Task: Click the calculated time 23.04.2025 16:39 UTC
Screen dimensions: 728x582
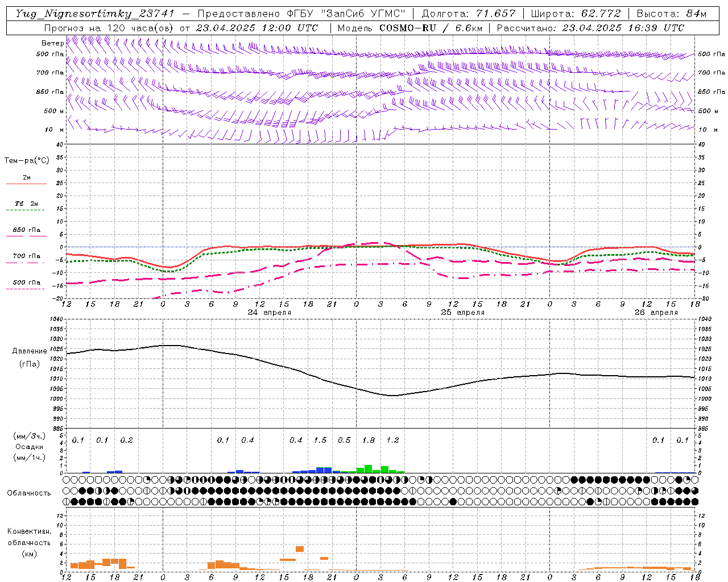Action: pos(623,28)
